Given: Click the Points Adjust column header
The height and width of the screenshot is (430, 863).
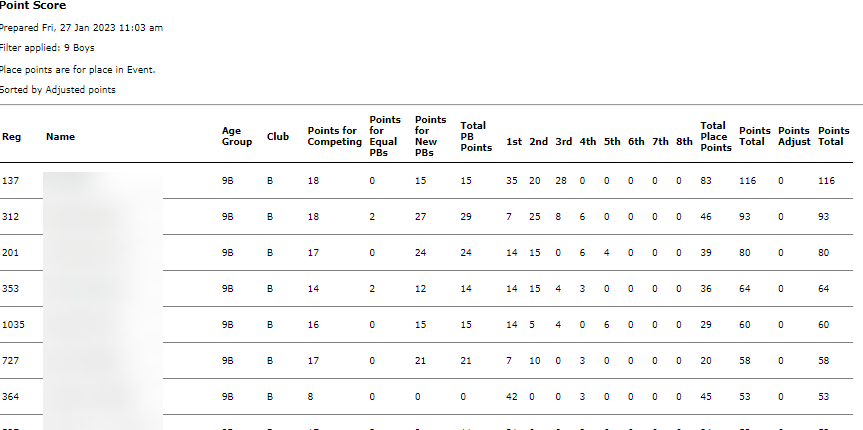Looking at the screenshot, I should (793, 137).
